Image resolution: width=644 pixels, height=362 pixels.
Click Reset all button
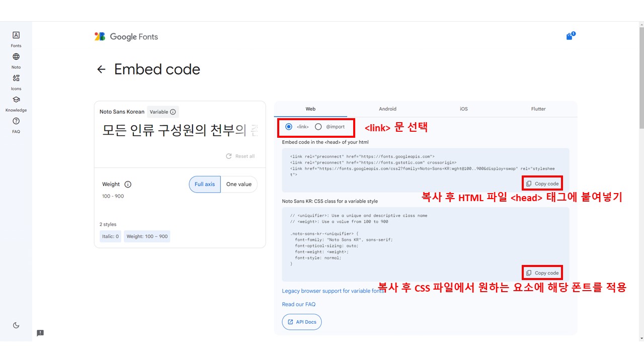coord(240,156)
